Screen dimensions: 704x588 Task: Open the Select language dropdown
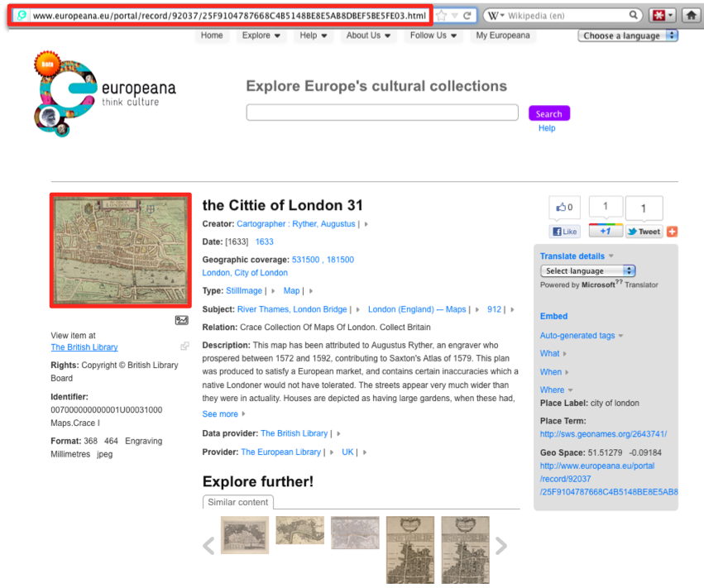click(x=587, y=270)
